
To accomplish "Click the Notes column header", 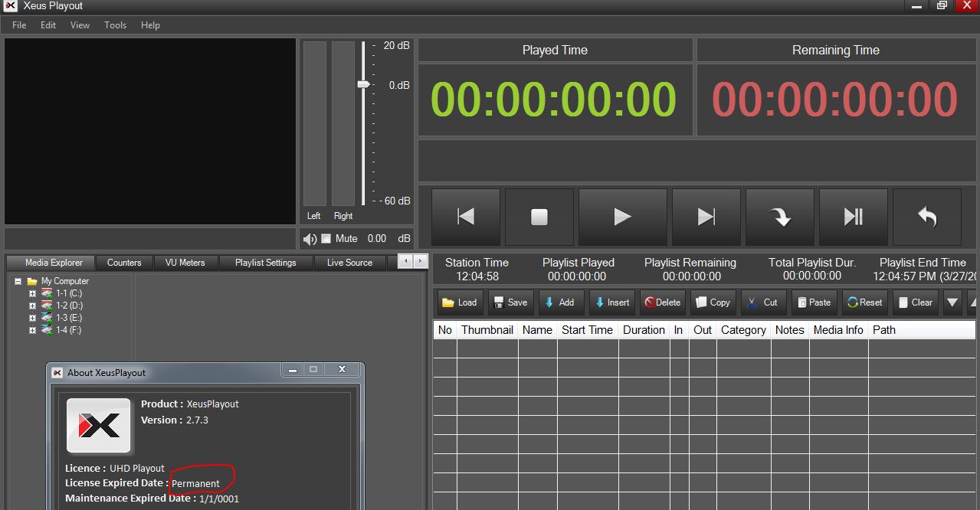I will (x=790, y=330).
